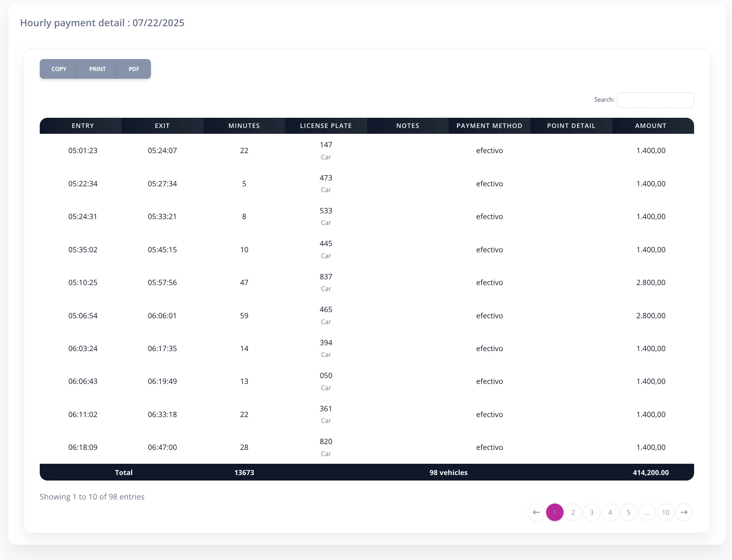Sort by the PAYMENT METHOD column header
The width and height of the screenshot is (732, 560).
(489, 126)
